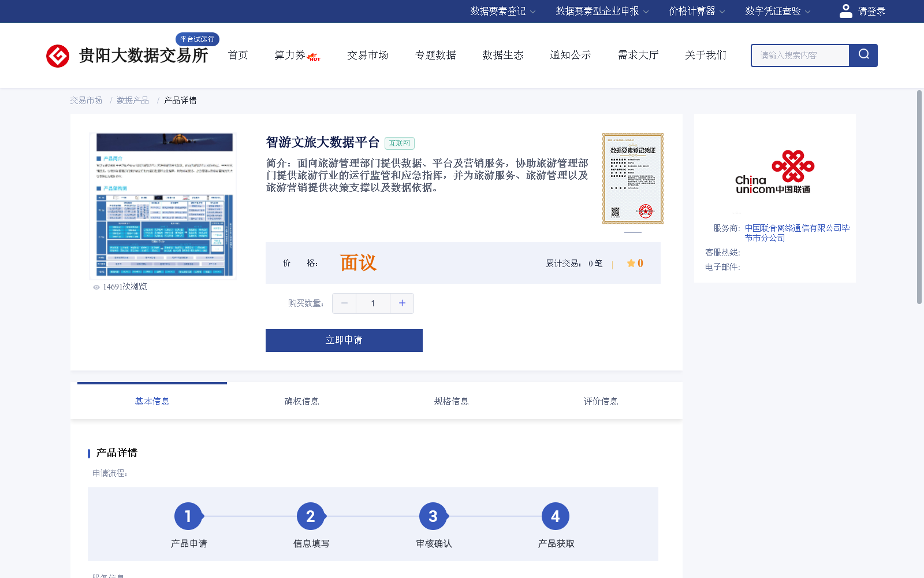Click the 产品详情 breadcrumb text

click(x=180, y=101)
